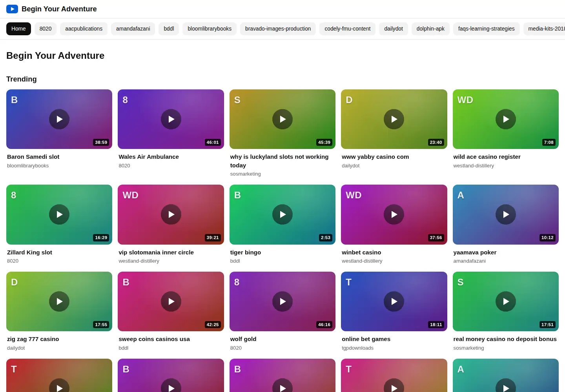Switch to the 8020 category tab
The width and height of the screenshot is (565, 392).
click(46, 29)
